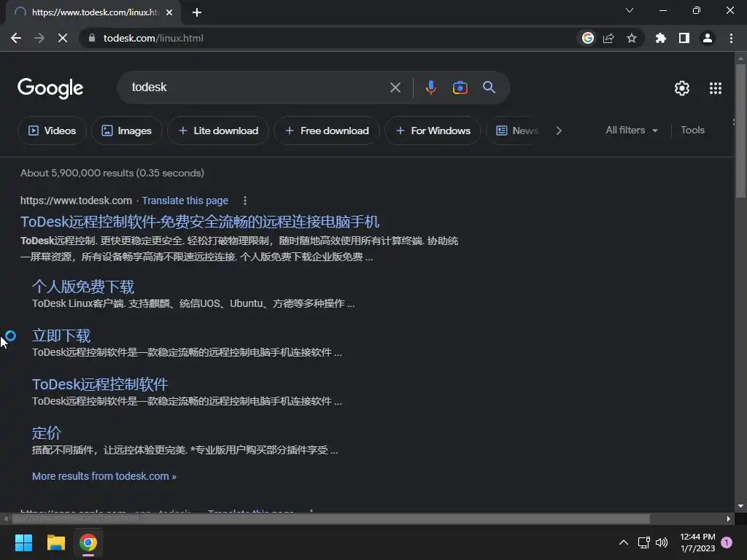The width and height of the screenshot is (747, 560).
Task: Open Google quick settings gear
Action: (x=682, y=88)
